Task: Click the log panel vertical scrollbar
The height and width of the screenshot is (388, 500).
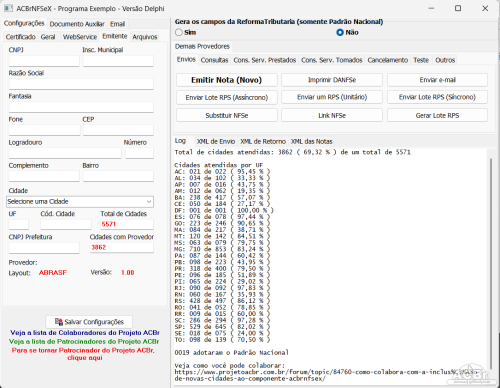Action: tap(491, 263)
